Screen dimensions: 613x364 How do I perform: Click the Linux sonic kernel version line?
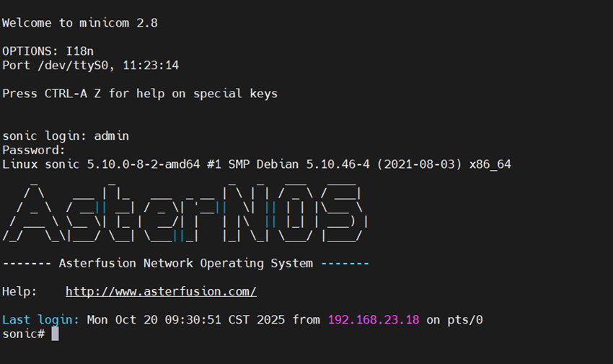[257, 164]
